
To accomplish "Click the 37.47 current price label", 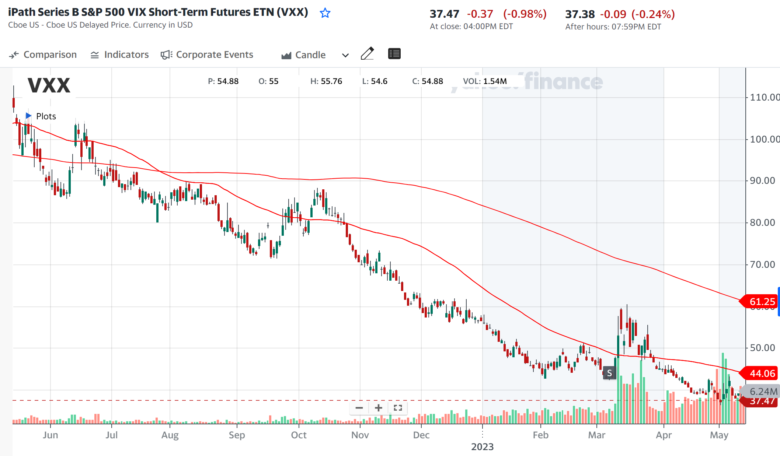I will (x=762, y=401).
